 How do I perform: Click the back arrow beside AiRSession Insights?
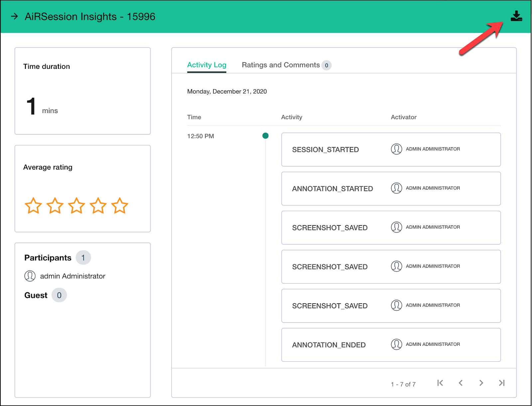tap(14, 16)
